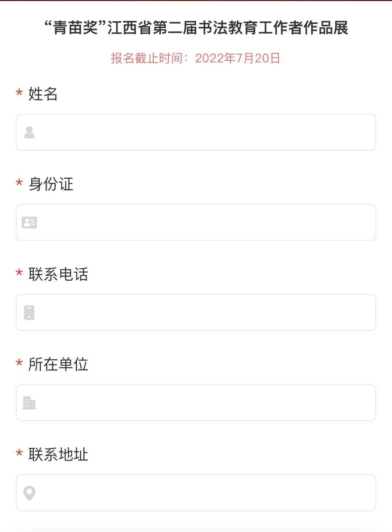
Task: Click the person icon in 姓名 field
Action: [29, 132]
